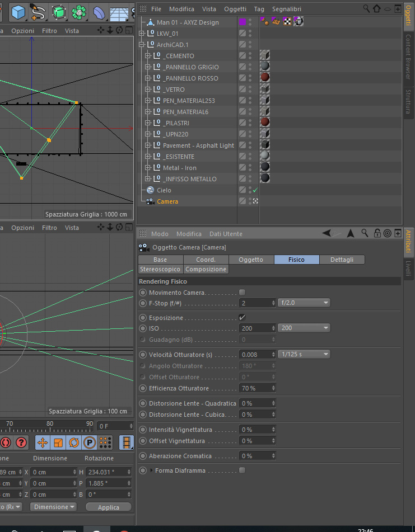Click the top viewport rotate icon
This screenshot has width=415, height=532.
point(119,30)
